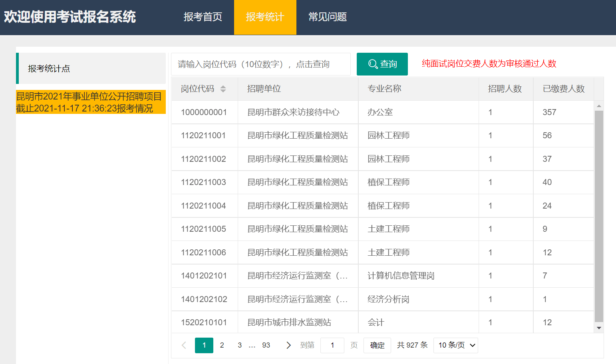Click the 查询 search button
616x364 pixels.
coord(382,64)
